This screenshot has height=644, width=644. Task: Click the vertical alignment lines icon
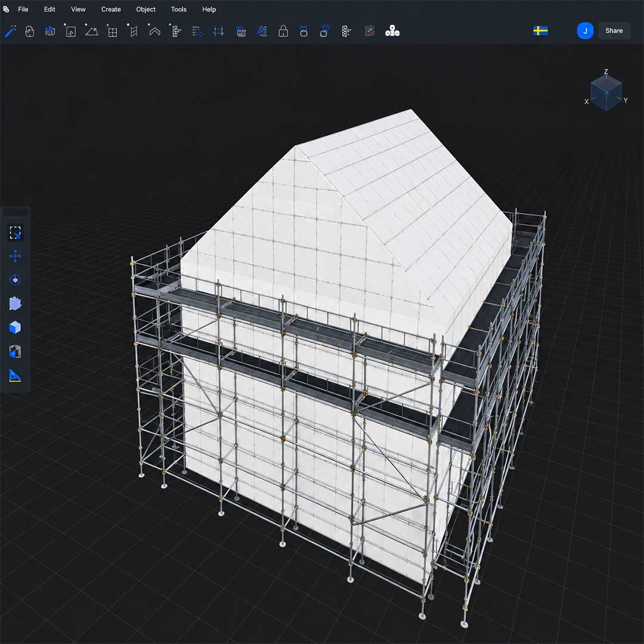(218, 31)
